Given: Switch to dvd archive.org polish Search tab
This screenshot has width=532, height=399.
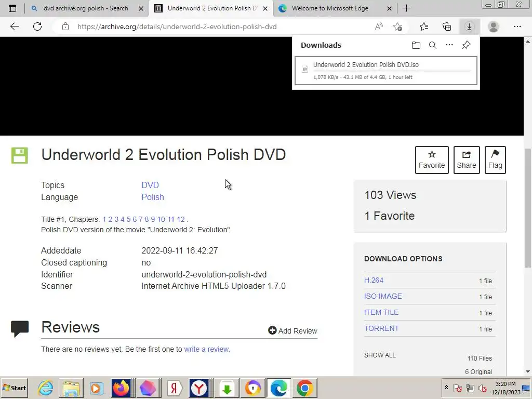Looking at the screenshot, I should pyautogui.click(x=86, y=8).
